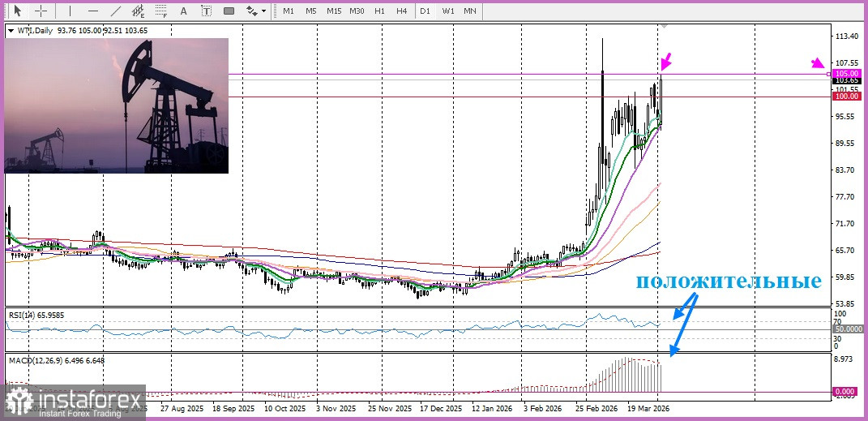This screenshot has width=868, height=421.
Task: Select the rectangle shape tool
Action: [229, 11]
